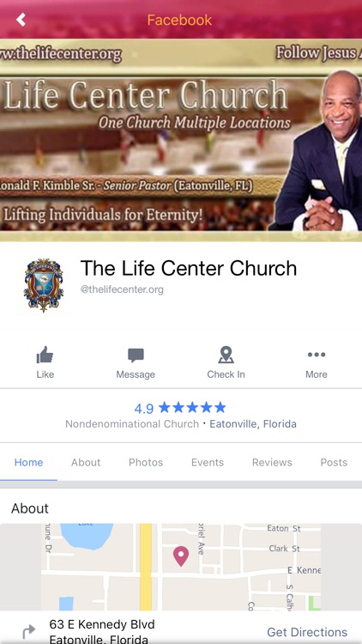Open the More three-dots menu
The image size is (362, 644).
tap(317, 355)
